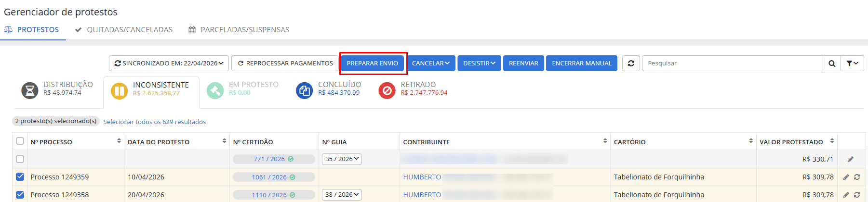Select all 629 results link
Viewport: 868px width, 202px height.
(x=155, y=122)
